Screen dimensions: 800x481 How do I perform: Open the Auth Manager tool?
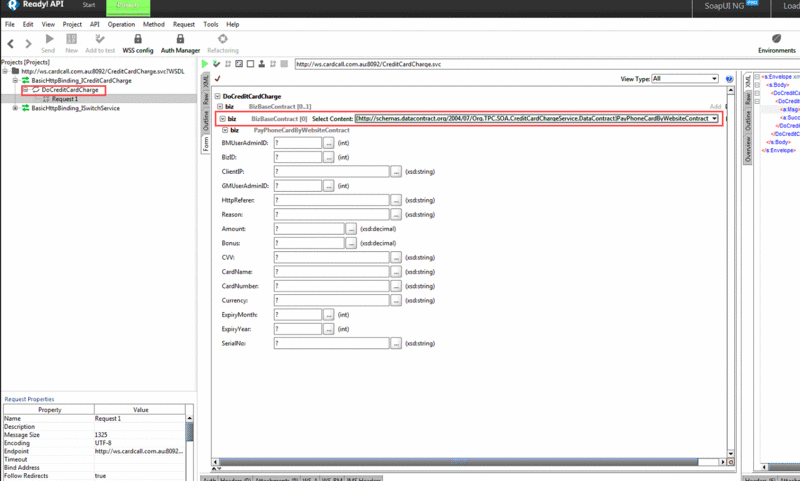(x=180, y=40)
